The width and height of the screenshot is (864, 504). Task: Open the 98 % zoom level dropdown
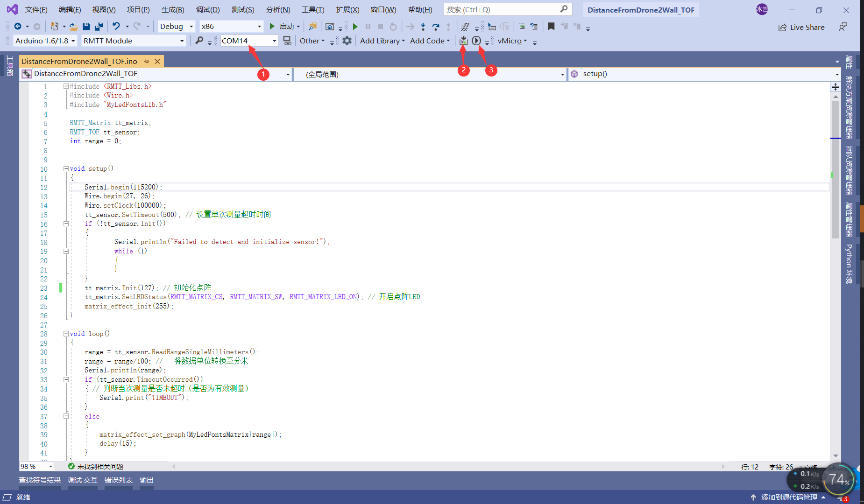[36, 466]
